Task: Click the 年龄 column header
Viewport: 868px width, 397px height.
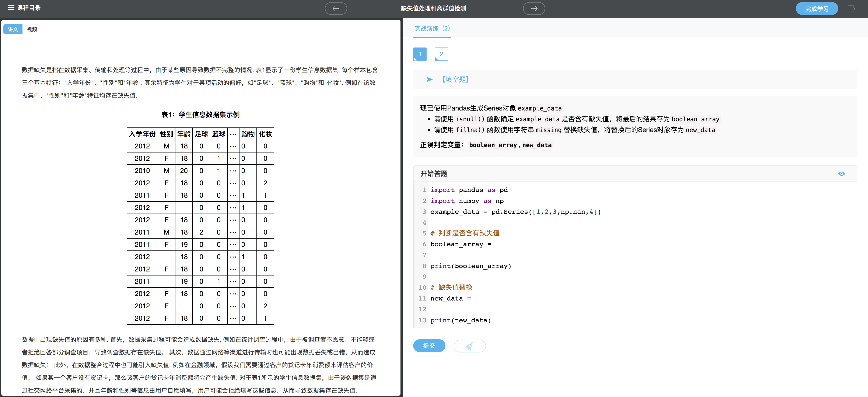Action: pyautogui.click(x=184, y=134)
